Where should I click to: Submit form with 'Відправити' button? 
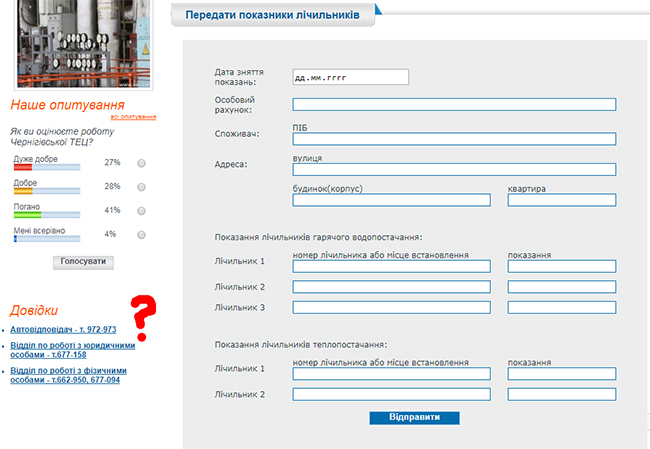(x=414, y=417)
